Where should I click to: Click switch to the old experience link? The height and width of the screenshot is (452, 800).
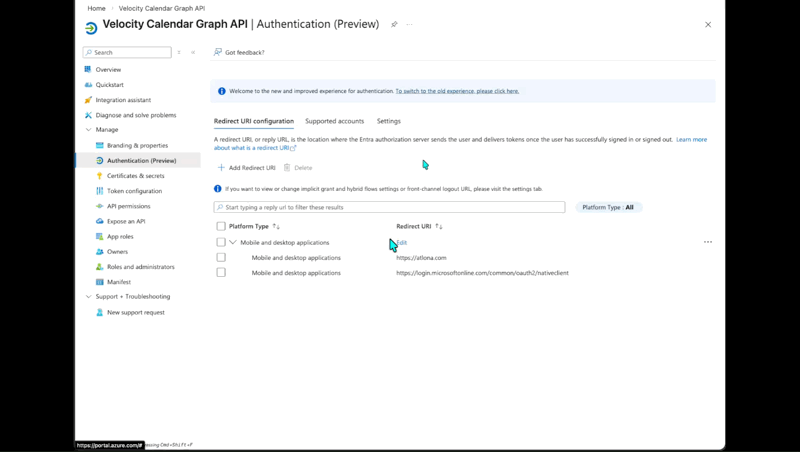(457, 91)
